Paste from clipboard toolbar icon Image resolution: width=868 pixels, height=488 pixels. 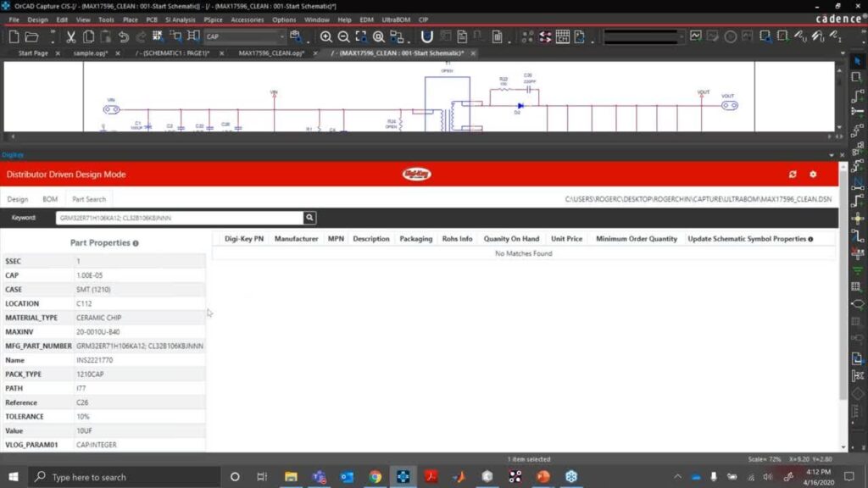tap(105, 37)
